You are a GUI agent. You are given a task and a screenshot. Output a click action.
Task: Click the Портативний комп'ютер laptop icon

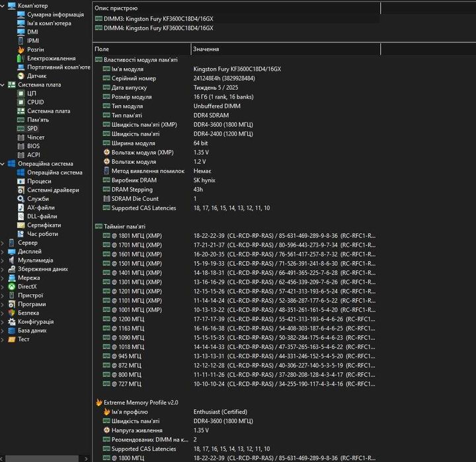(21, 67)
